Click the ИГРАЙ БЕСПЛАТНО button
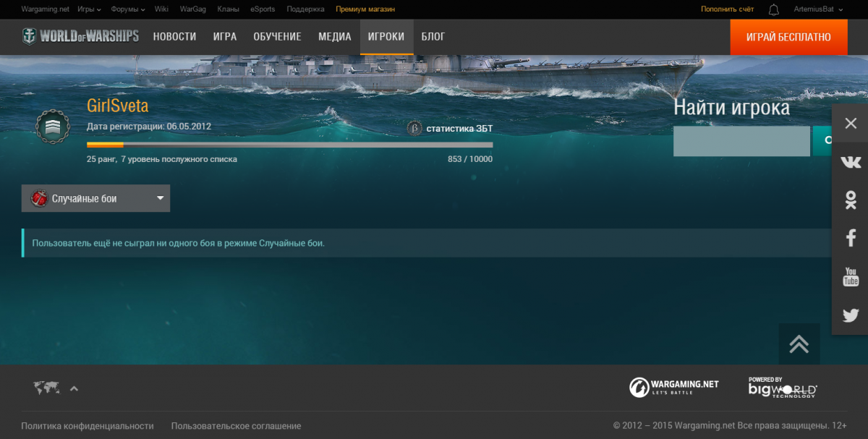The height and width of the screenshot is (439, 868). pyautogui.click(x=788, y=37)
